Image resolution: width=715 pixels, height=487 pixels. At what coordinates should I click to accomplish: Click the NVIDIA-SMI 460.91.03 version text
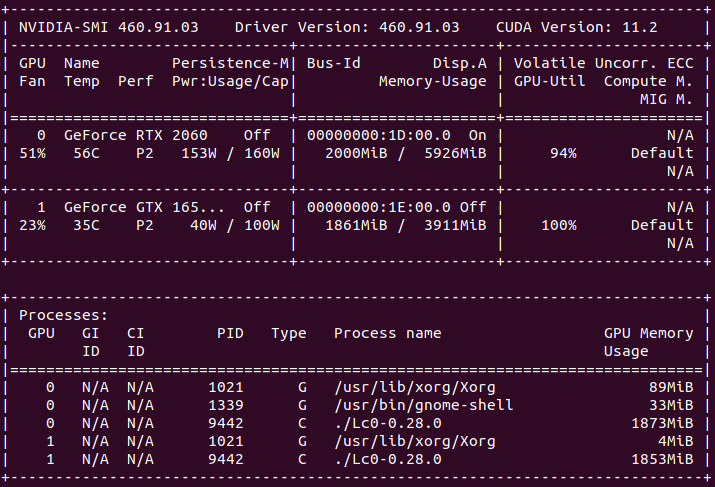click(109, 27)
